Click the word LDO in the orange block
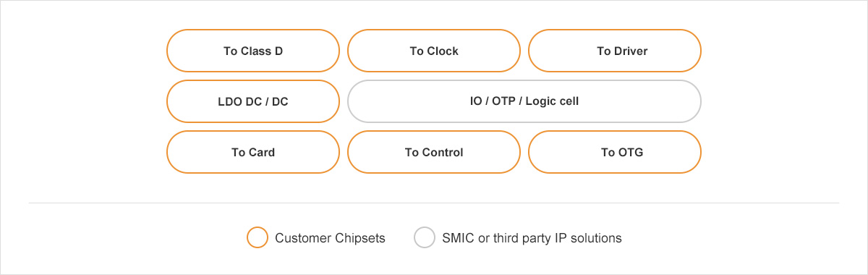Image resolution: width=868 pixels, height=275 pixels. click(230, 101)
